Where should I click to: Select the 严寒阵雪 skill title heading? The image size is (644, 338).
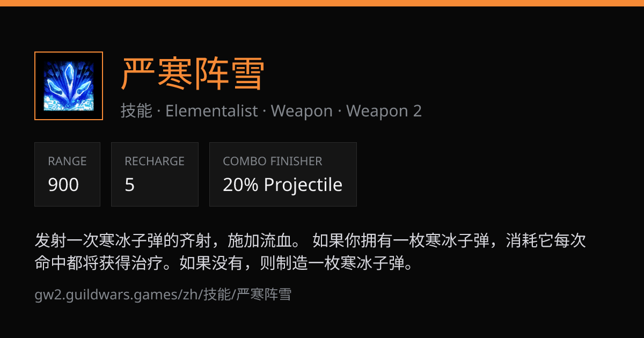[193, 74]
